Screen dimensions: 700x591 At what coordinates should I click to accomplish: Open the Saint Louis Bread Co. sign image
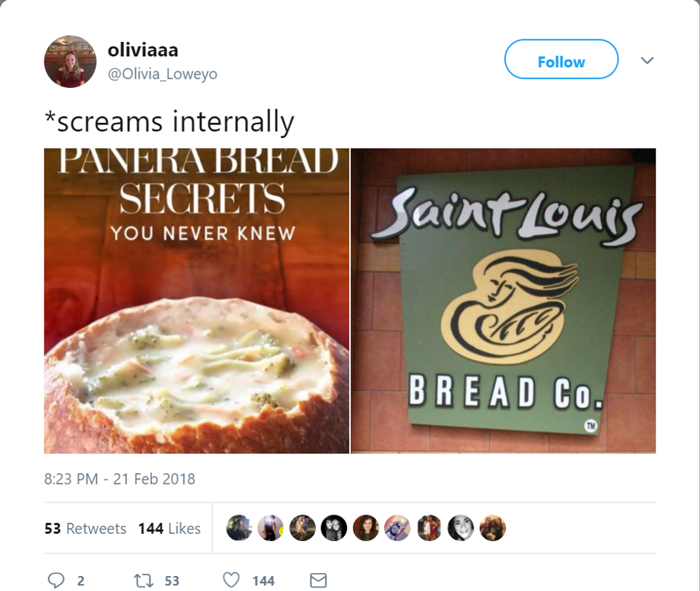(504, 301)
